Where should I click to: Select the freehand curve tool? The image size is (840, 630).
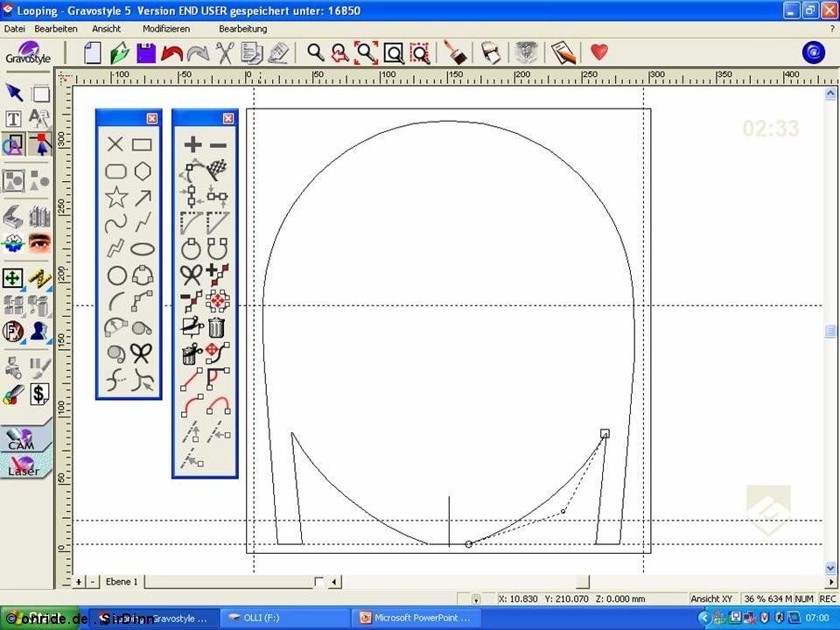tap(115, 223)
